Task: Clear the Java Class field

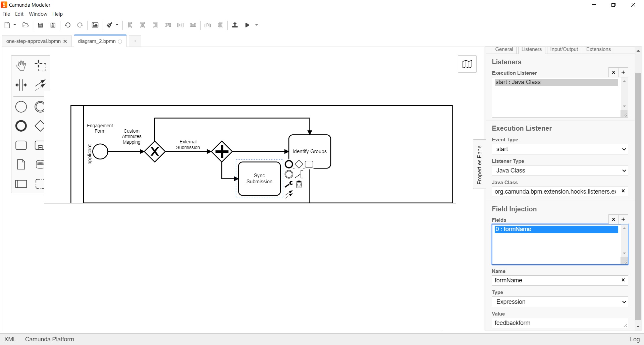Action: point(623,191)
